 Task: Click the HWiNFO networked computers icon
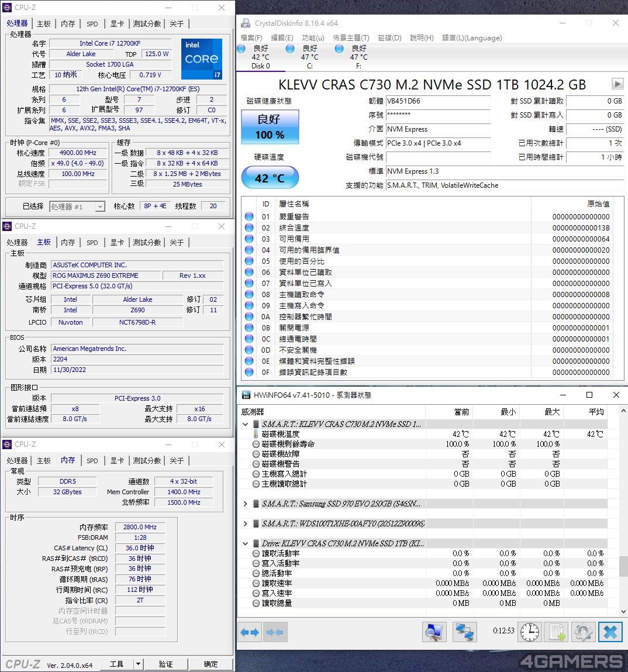(x=465, y=632)
